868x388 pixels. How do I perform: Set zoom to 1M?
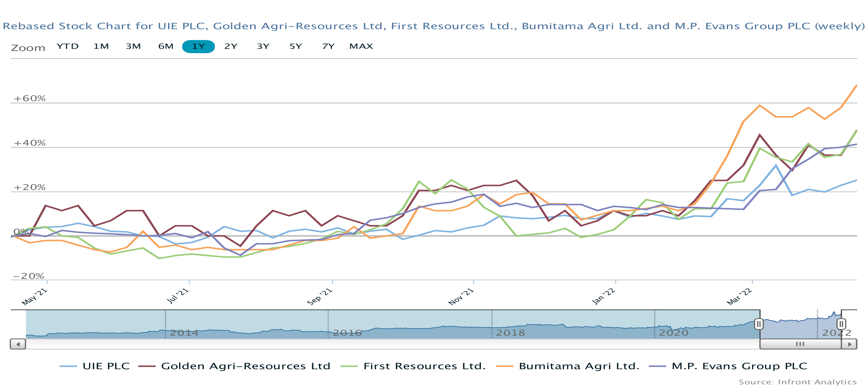pos(101,46)
